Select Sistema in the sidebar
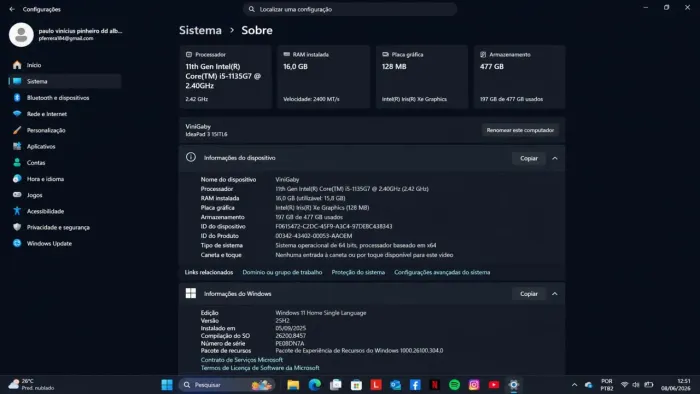 (65, 81)
